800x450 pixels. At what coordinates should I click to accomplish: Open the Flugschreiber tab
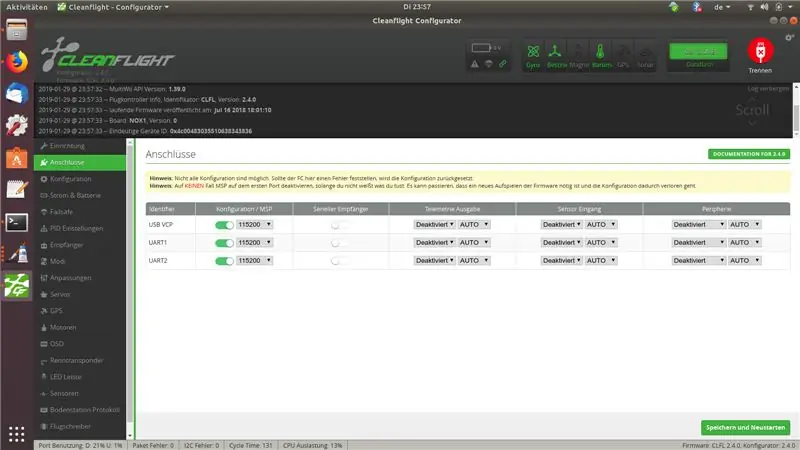tap(80, 426)
